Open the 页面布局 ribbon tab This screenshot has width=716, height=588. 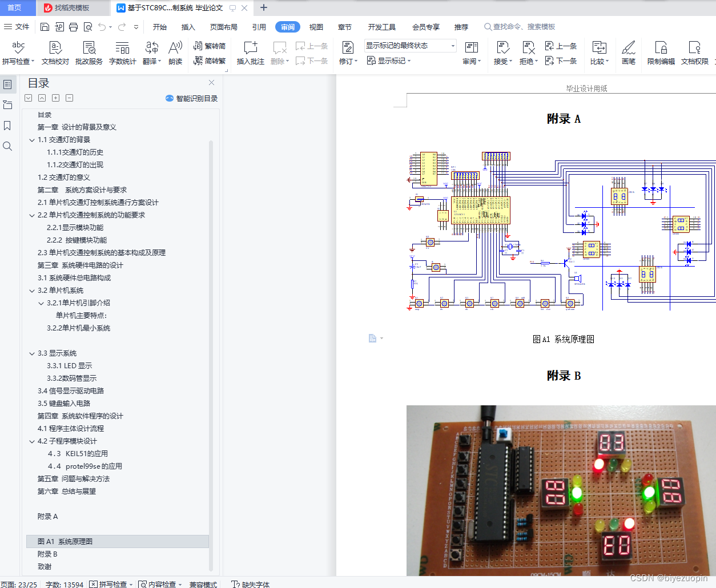click(223, 27)
